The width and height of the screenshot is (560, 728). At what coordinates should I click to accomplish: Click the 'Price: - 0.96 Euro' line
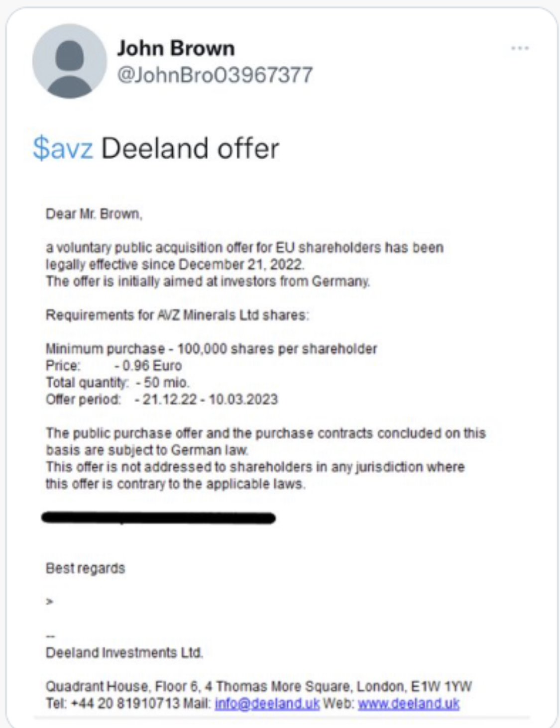pyautogui.click(x=113, y=366)
